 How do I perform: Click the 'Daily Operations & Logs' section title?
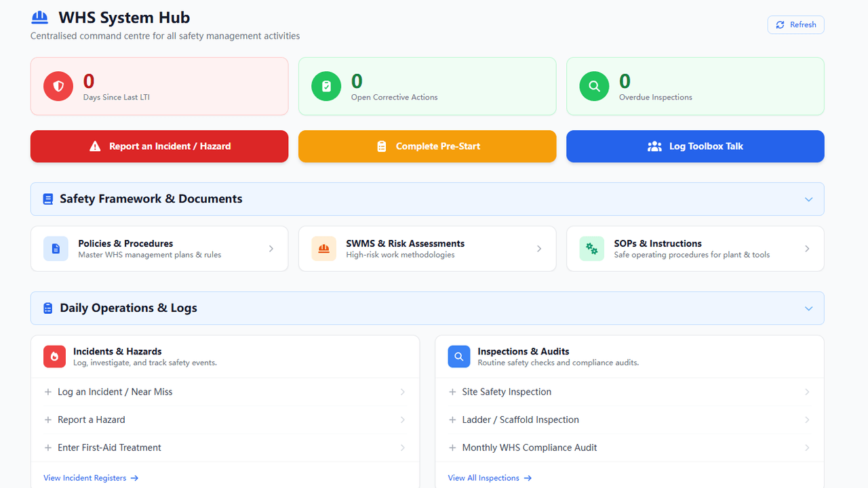tap(129, 308)
